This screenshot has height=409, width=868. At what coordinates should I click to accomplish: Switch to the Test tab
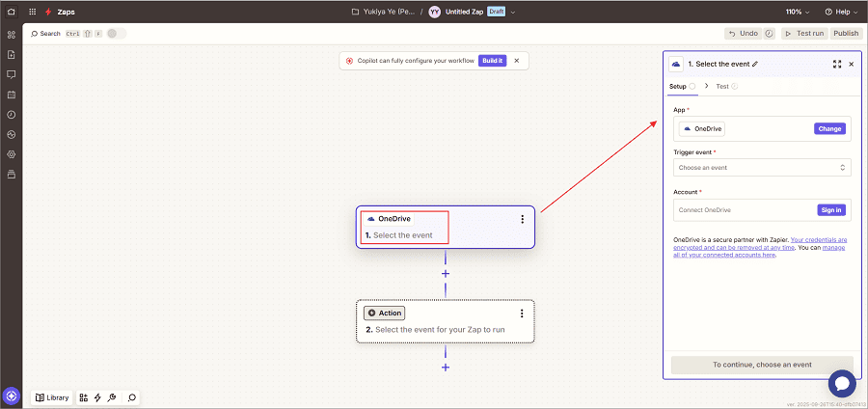point(726,87)
